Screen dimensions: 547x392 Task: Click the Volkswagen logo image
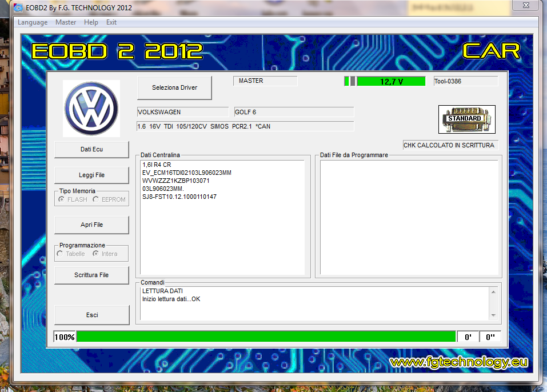(91, 109)
